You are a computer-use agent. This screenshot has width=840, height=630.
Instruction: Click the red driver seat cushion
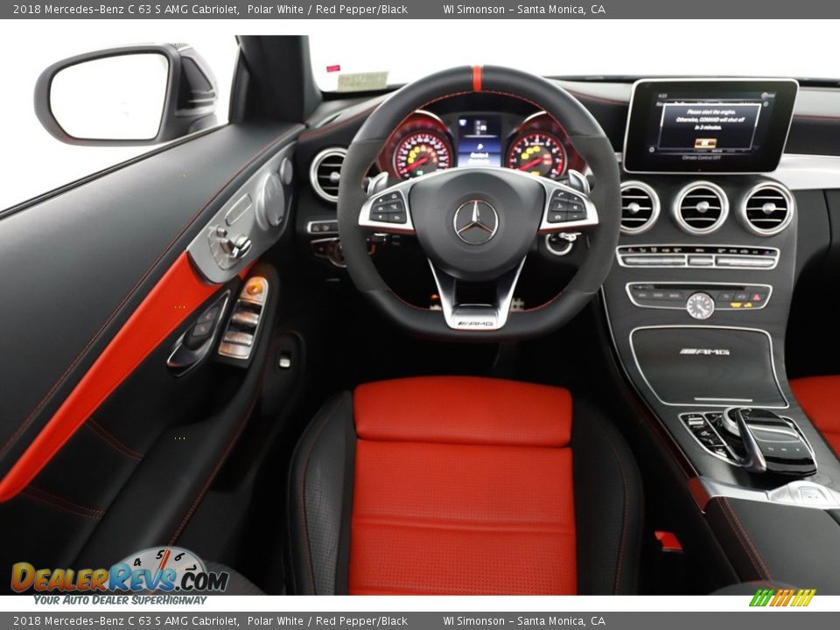[x=462, y=485]
